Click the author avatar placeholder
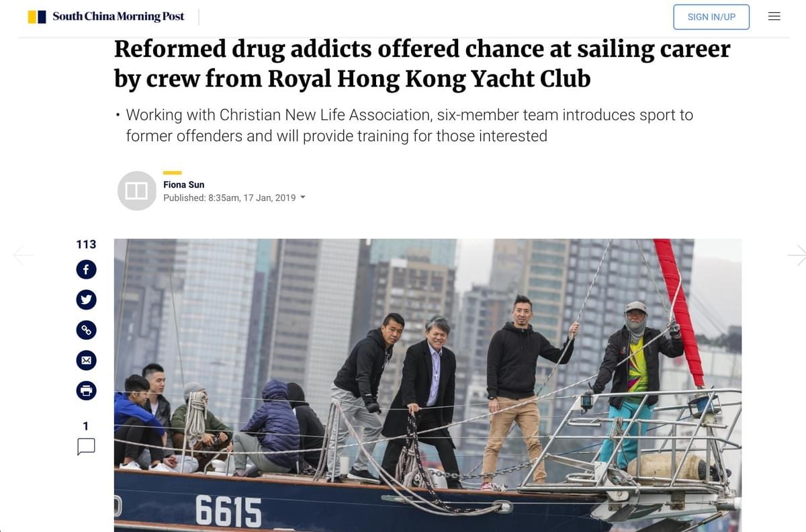806x532 pixels. coord(137,191)
